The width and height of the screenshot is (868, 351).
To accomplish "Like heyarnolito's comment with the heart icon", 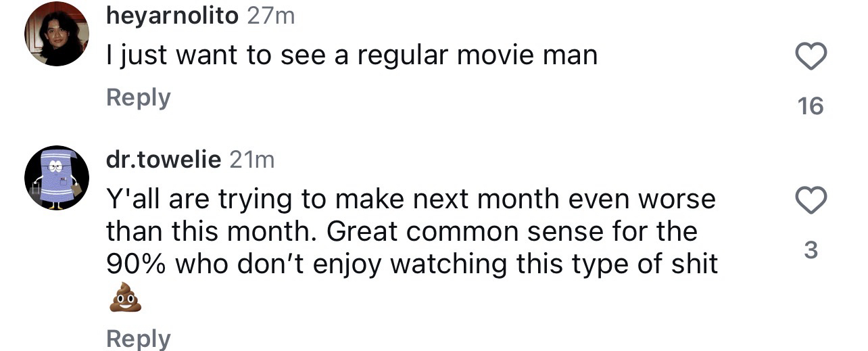I will click(x=811, y=56).
